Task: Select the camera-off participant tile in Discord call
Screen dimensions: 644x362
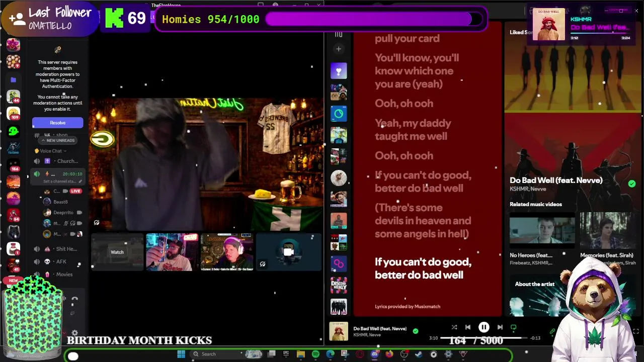Action: click(x=289, y=252)
